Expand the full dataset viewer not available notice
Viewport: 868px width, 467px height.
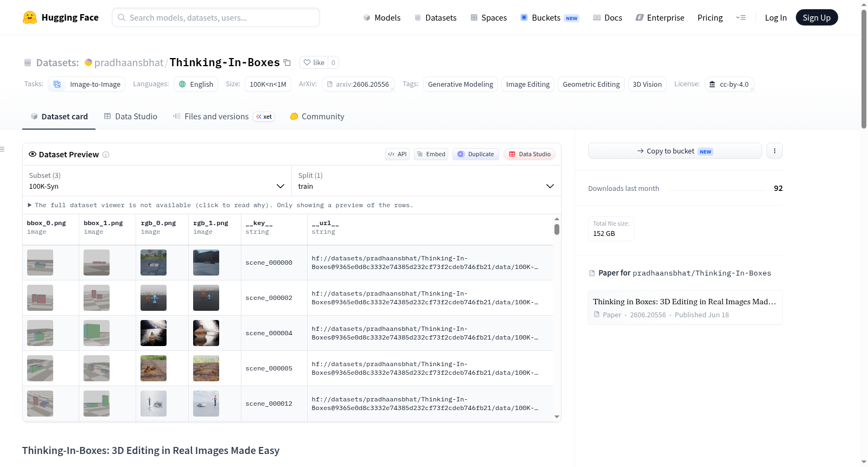[220, 205]
